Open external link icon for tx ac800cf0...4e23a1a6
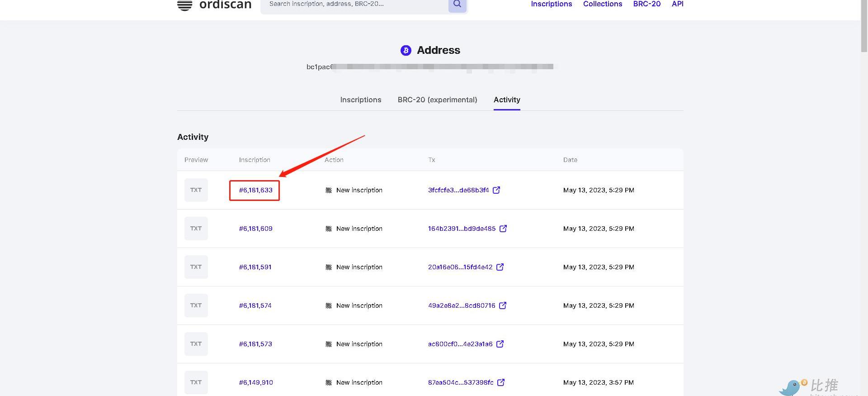868x396 pixels. click(x=500, y=344)
